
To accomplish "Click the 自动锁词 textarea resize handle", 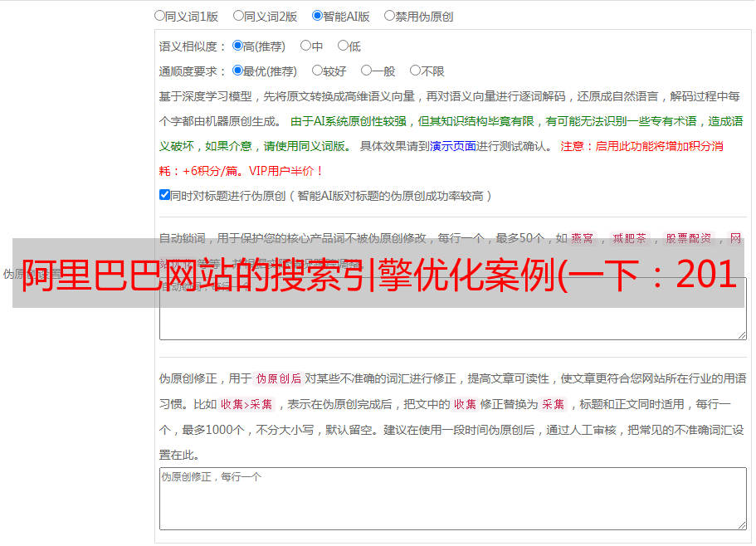I will tap(742, 335).
